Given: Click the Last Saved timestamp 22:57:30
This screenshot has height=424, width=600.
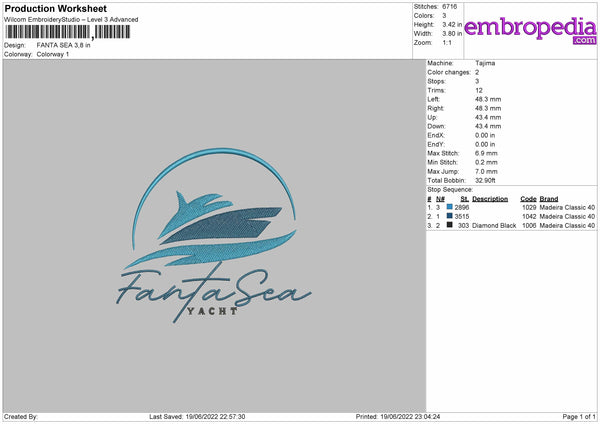Looking at the screenshot, I should click(x=232, y=417).
